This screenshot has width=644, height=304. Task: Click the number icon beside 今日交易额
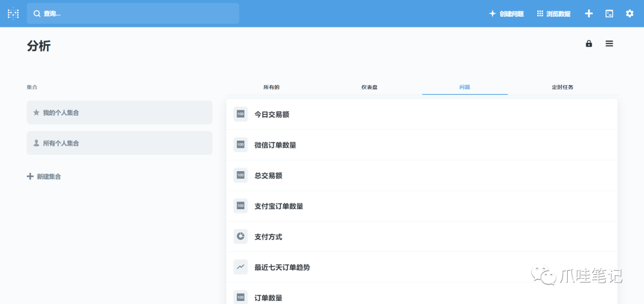[241, 114]
